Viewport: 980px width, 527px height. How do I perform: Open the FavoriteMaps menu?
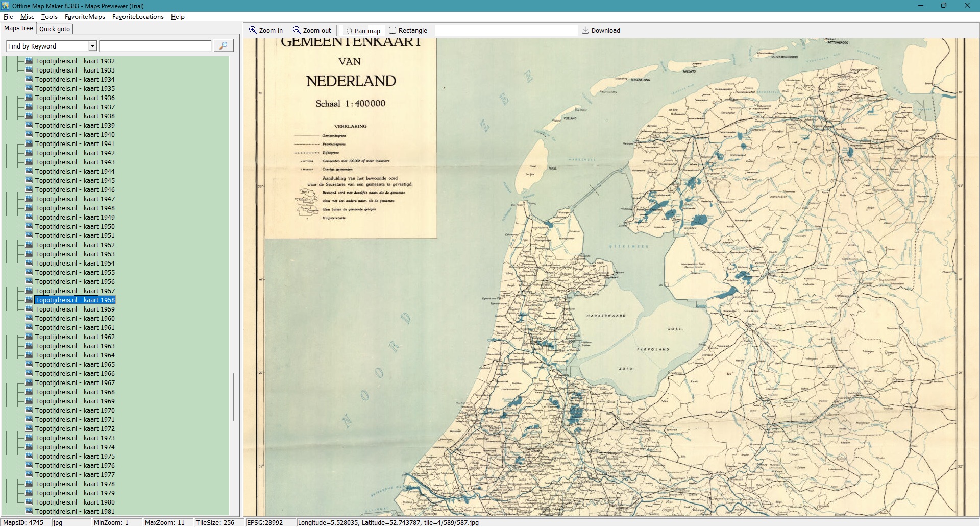[85, 17]
